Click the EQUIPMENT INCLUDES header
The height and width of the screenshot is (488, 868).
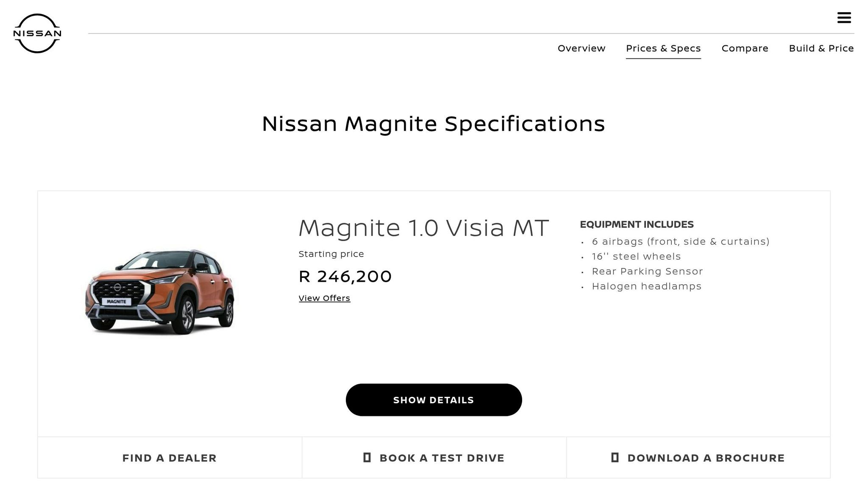click(637, 224)
